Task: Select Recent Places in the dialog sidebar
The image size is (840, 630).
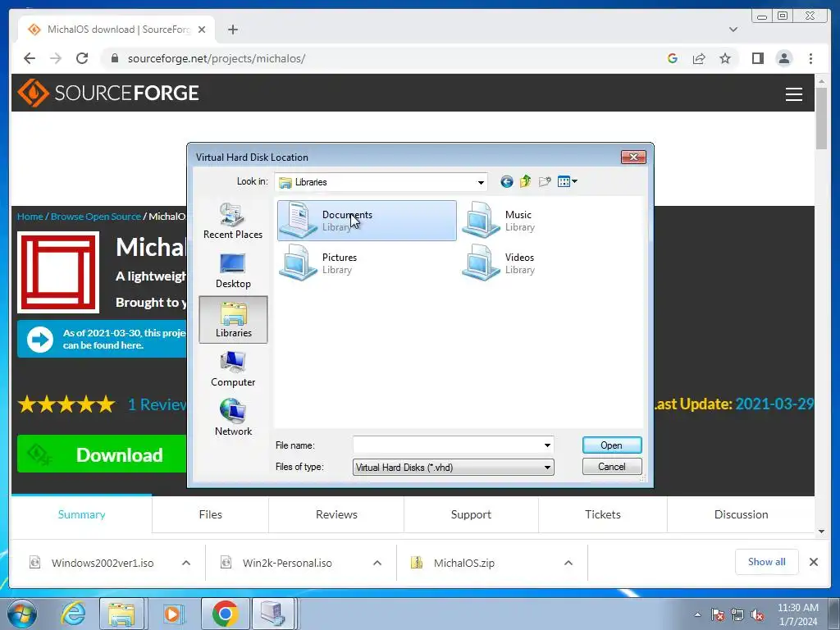Action: point(233,221)
